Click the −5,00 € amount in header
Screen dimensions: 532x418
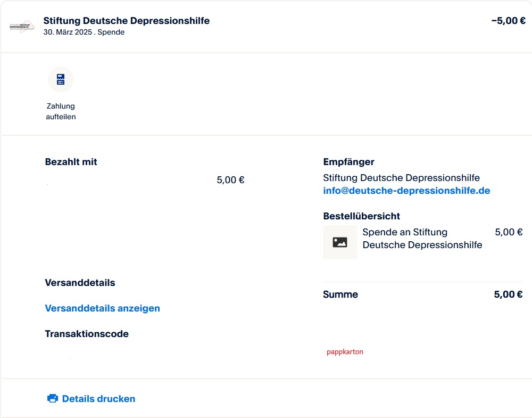pyautogui.click(x=508, y=21)
